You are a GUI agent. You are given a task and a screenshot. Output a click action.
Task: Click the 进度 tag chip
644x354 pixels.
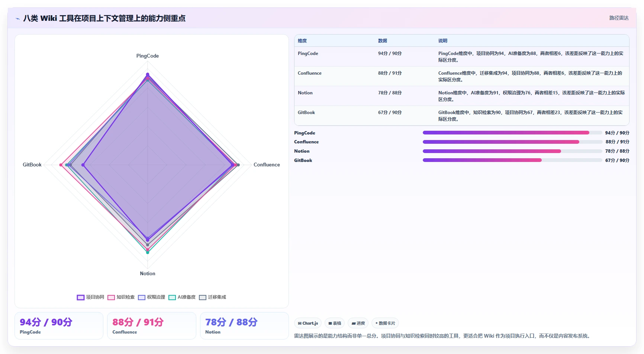pos(358,323)
